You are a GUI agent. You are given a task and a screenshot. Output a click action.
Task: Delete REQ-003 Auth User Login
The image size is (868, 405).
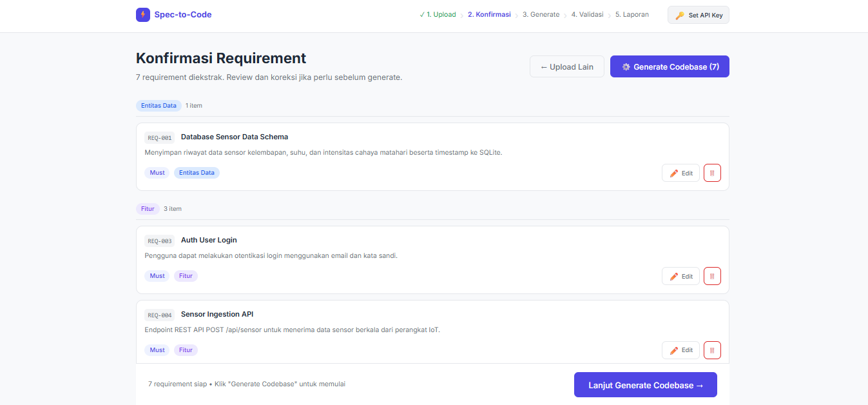tap(712, 276)
